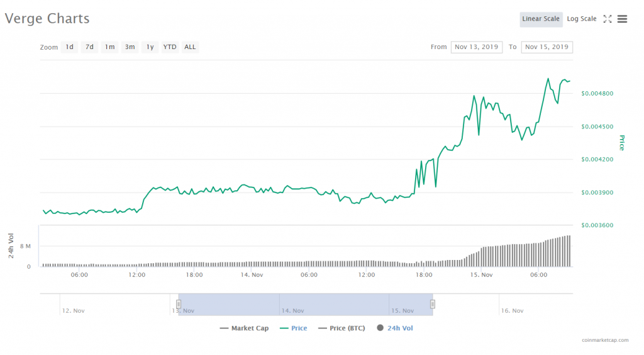Viewport: 644px width, 355px height.
Task: Select the 3m zoom range
Action: point(130,47)
